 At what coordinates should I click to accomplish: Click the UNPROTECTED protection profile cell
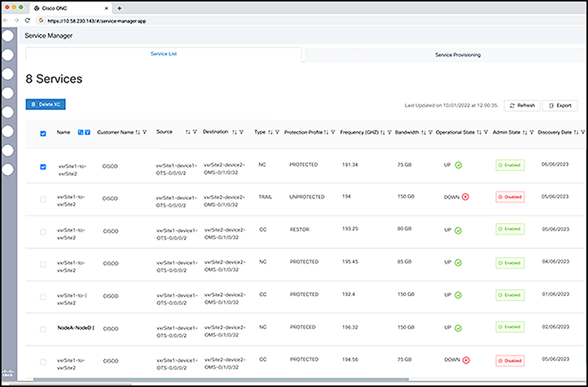coord(307,197)
